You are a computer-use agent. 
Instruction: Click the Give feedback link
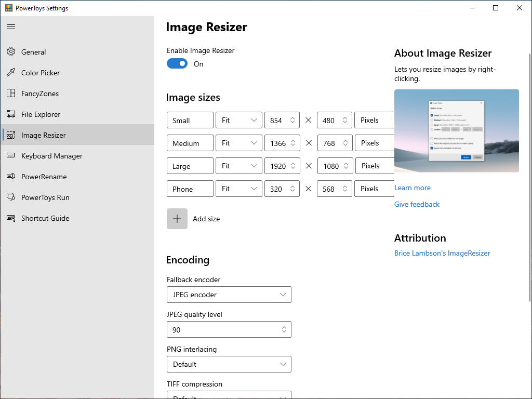417,204
